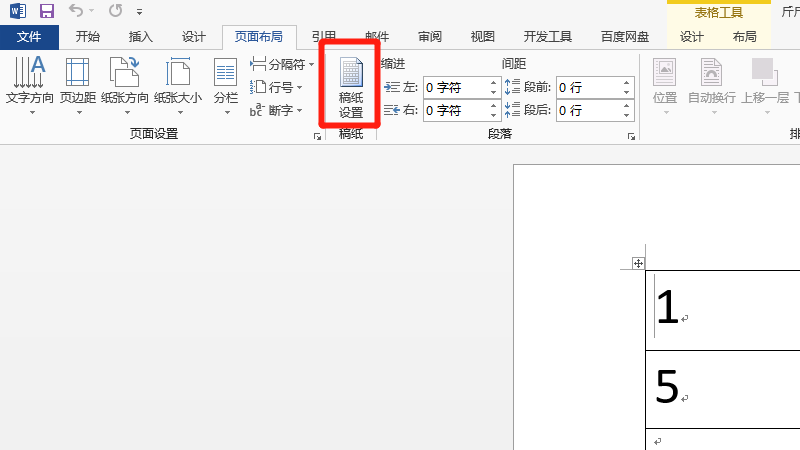Click the left indent (左) input field

[455, 87]
